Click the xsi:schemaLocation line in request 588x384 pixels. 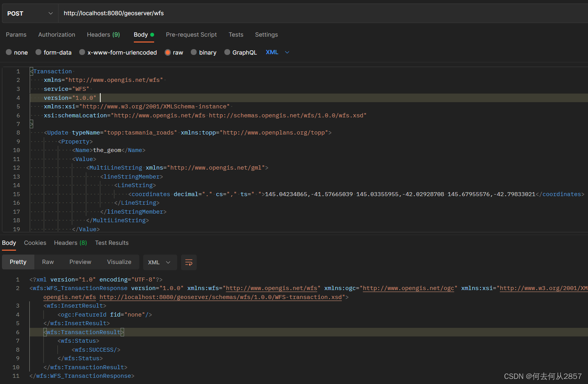click(205, 115)
